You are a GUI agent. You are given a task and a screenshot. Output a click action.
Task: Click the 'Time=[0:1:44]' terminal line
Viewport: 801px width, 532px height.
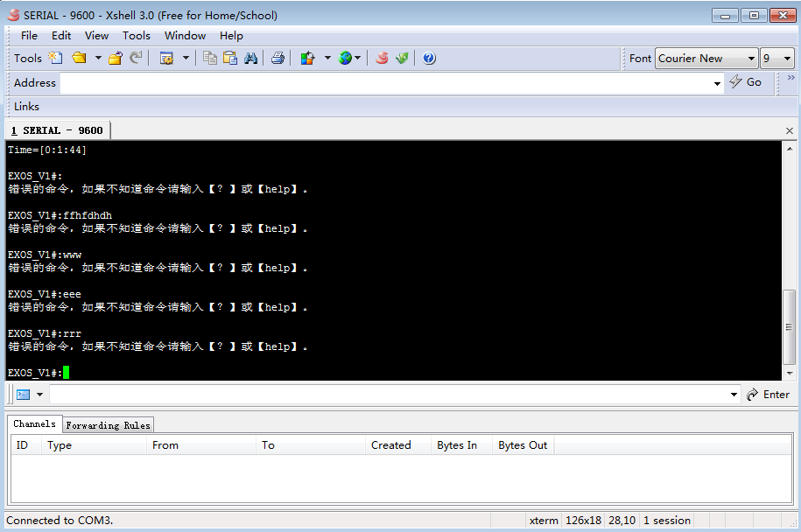coord(47,150)
